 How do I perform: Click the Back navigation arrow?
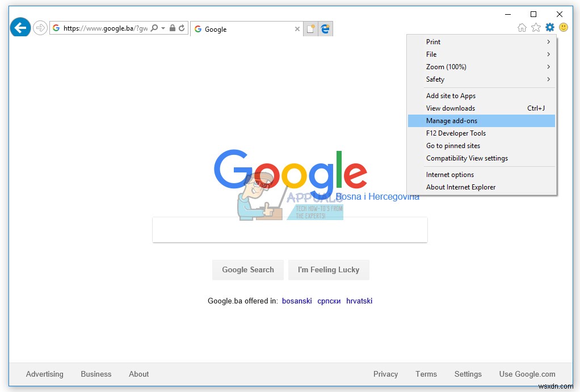pos(20,27)
